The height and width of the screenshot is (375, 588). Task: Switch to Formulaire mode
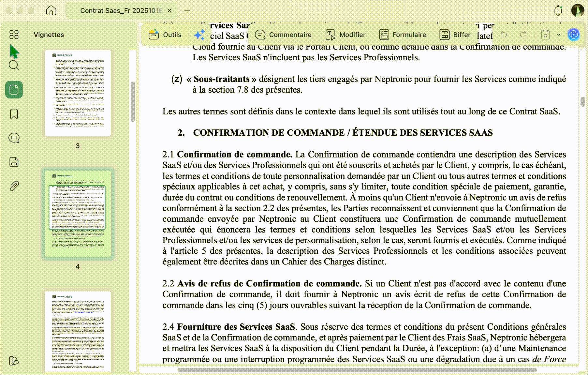pyautogui.click(x=403, y=35)
